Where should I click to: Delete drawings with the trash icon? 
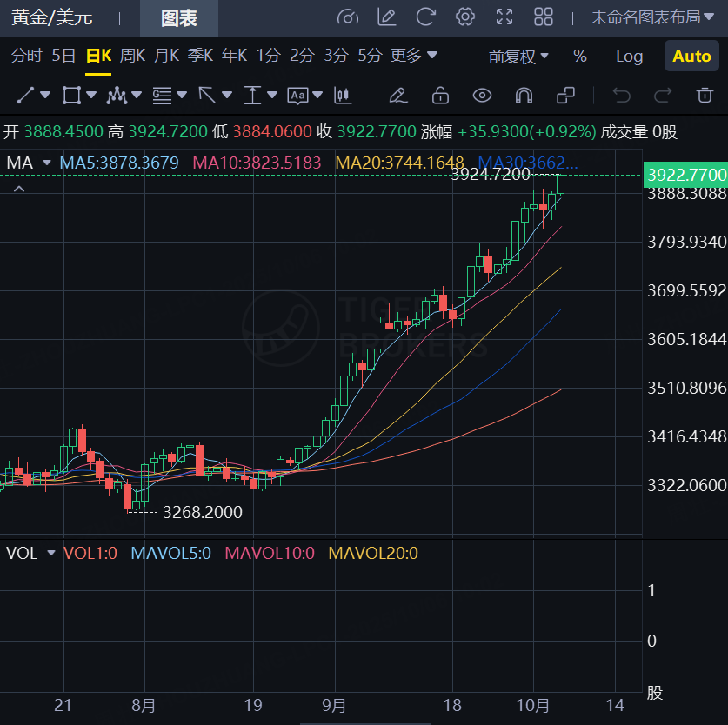click(x=705, y=95)
